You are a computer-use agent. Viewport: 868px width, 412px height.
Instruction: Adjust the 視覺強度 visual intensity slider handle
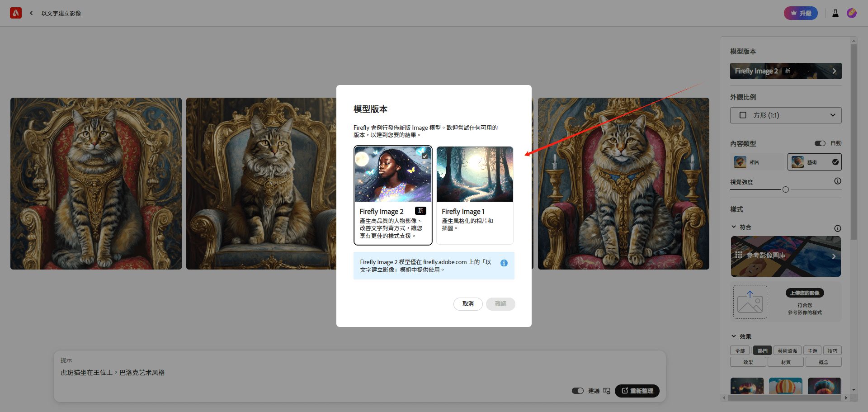click(x=786, y=189)
